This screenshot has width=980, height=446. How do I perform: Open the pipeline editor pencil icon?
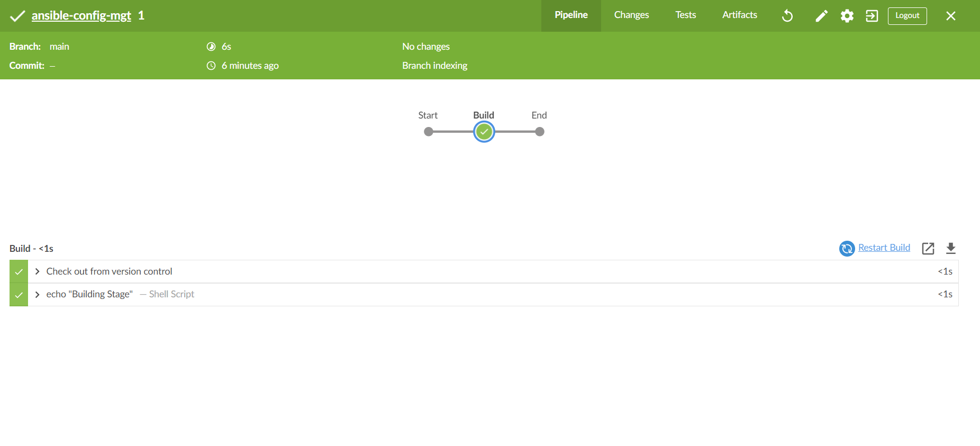tap(821, 16)
